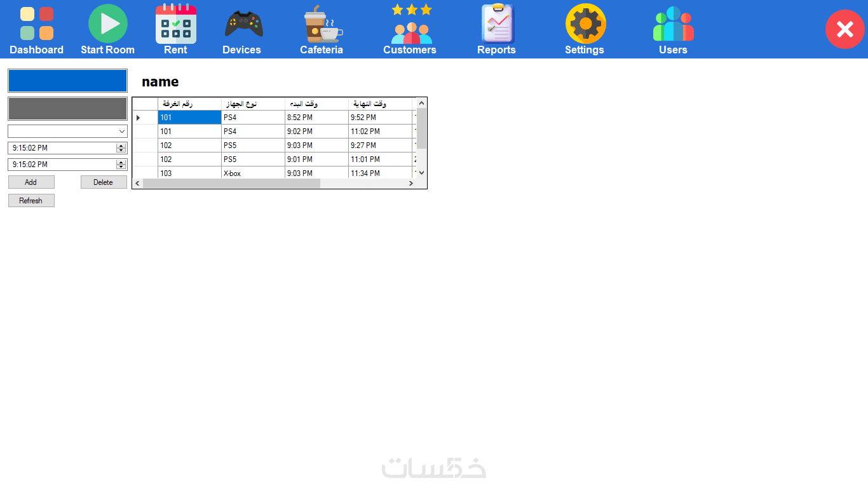Select the 103 room number cell
868x488 pixels.
[x=189, y=173]
